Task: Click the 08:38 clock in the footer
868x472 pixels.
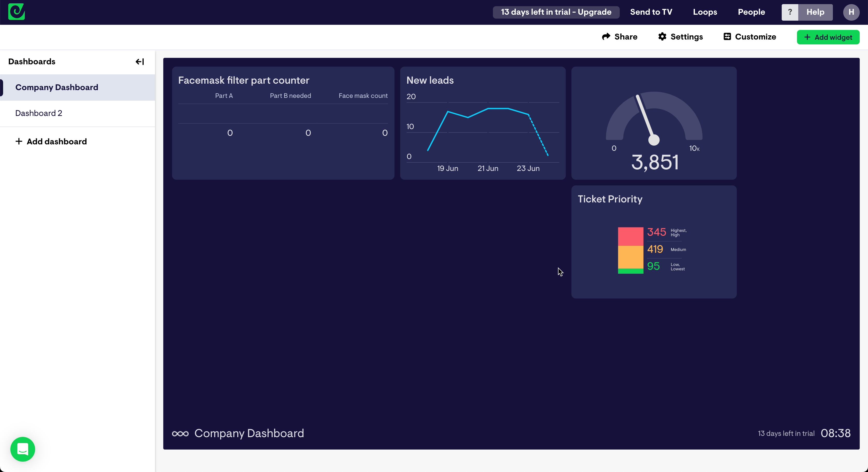Action: [835, 433]
